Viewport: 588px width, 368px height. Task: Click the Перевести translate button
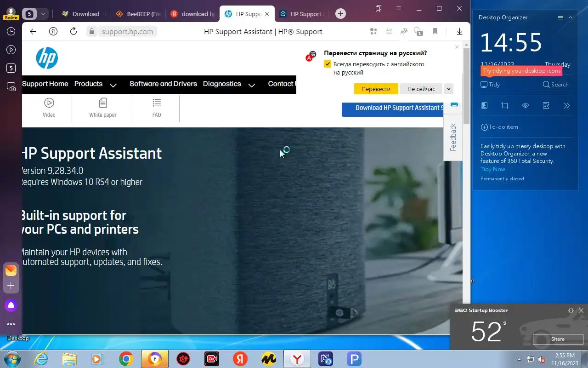click(376, 89)
